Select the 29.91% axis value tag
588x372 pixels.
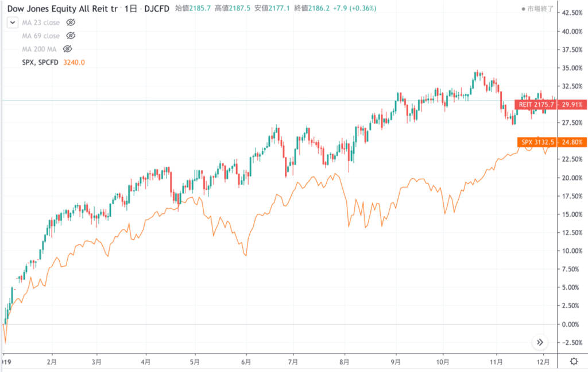coord(572,104)
